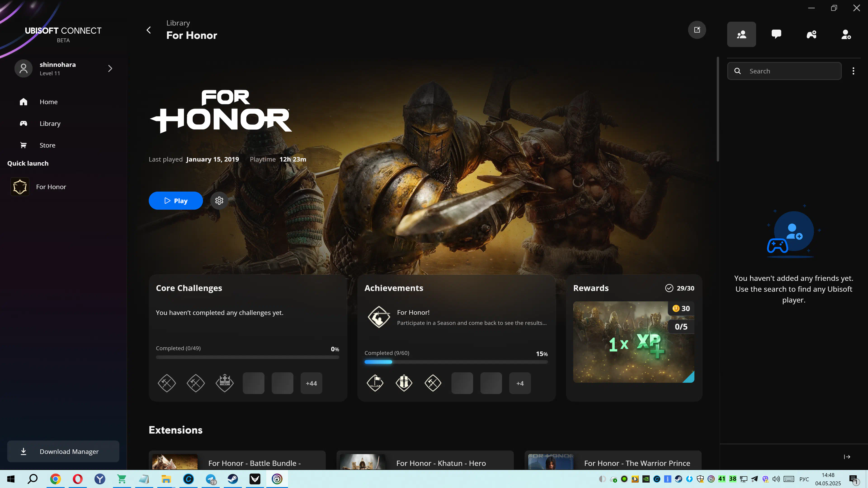
Task: Click the Achievements progress bar
Action: (456, 362)
